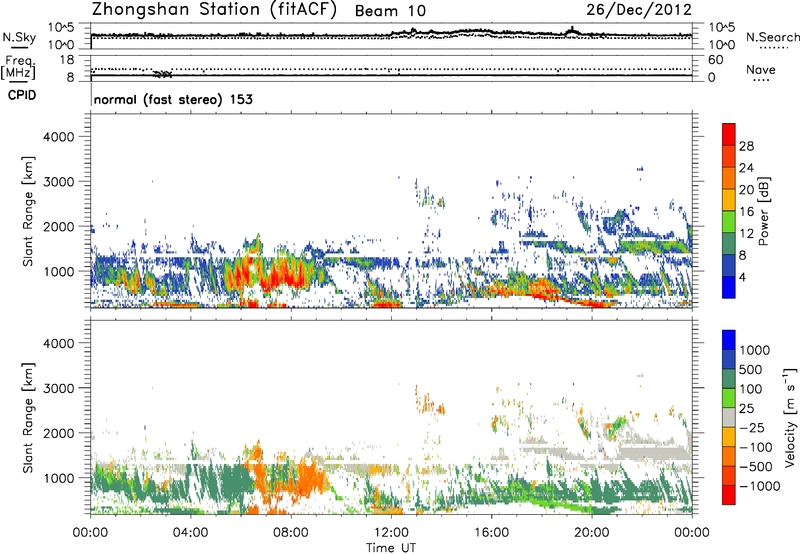The height and width of the screenshot is (554, 800).
Task: Click the -25 label on Velocity colorbar
Action: click(x=752, y=427)
